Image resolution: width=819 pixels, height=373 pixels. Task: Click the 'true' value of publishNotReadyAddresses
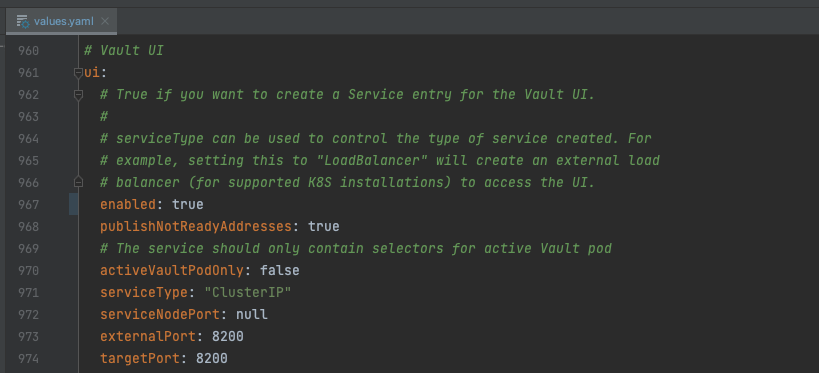[323, 226]
